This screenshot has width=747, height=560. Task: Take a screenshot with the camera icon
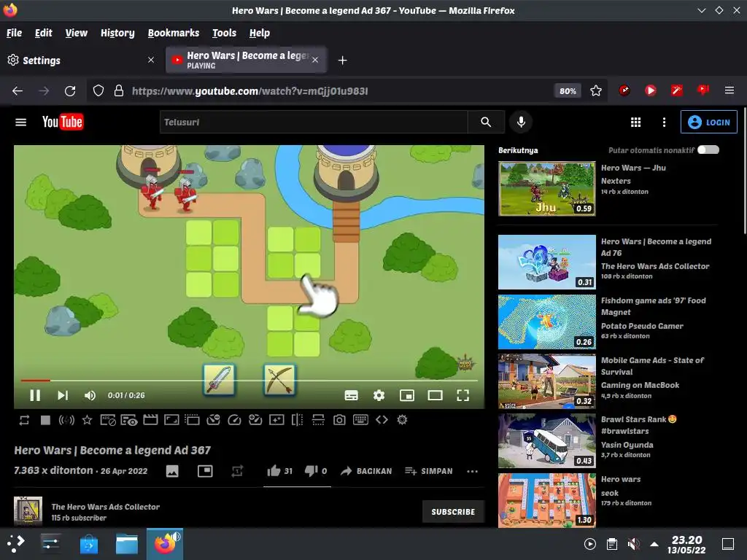tap(339, 420)
